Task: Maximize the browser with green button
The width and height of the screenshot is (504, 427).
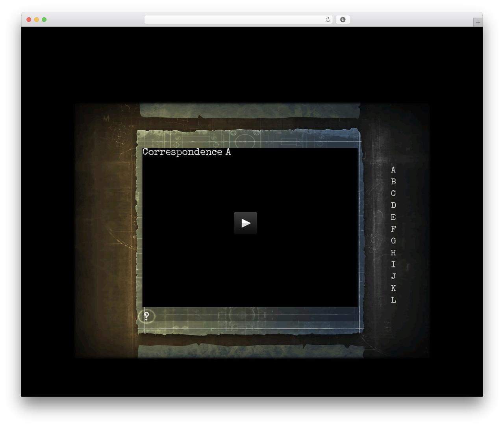Action: [44, 20]
